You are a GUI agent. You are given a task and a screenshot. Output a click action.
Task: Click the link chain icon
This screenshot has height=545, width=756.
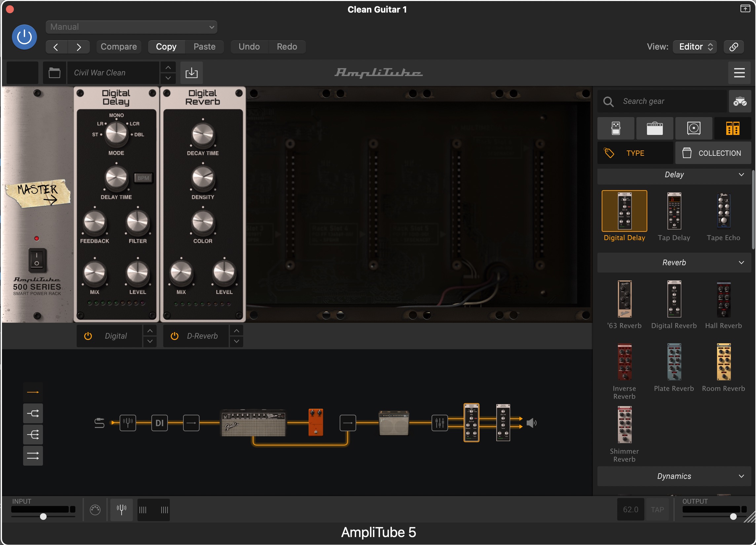point(734,47)
